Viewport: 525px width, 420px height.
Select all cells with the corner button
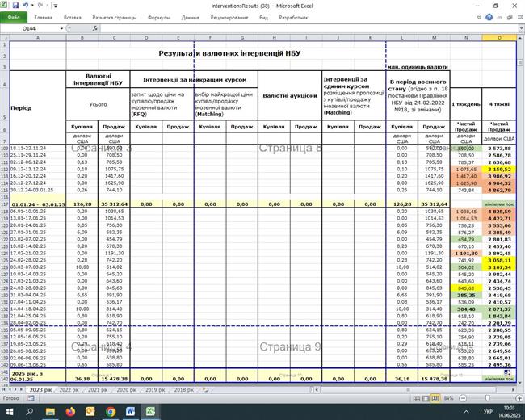pos(5,38)
